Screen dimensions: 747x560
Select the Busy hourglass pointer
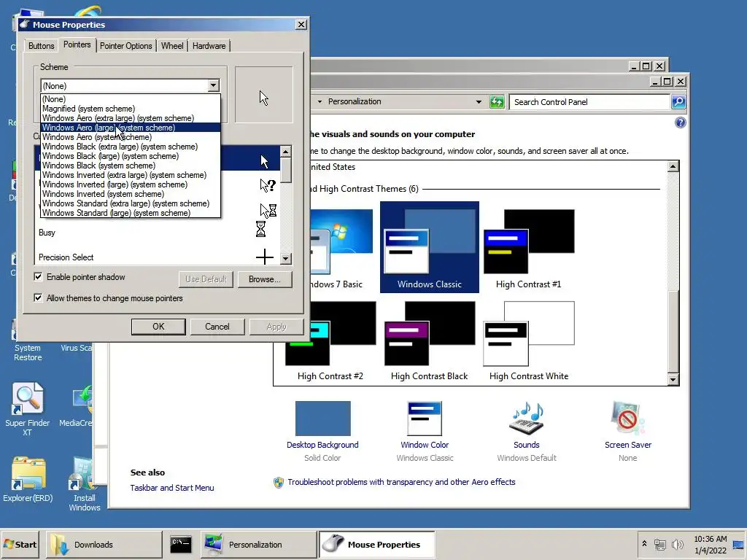(x=260, y=229)
